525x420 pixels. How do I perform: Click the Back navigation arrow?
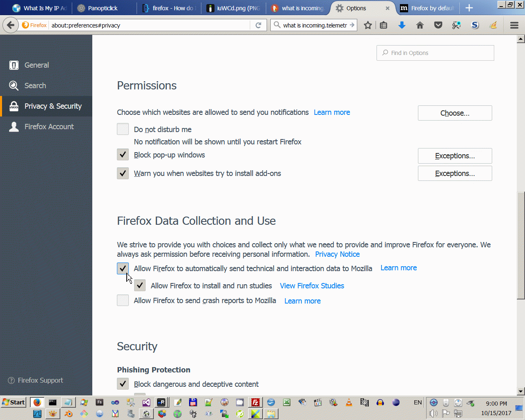click(x=10, y=25)
